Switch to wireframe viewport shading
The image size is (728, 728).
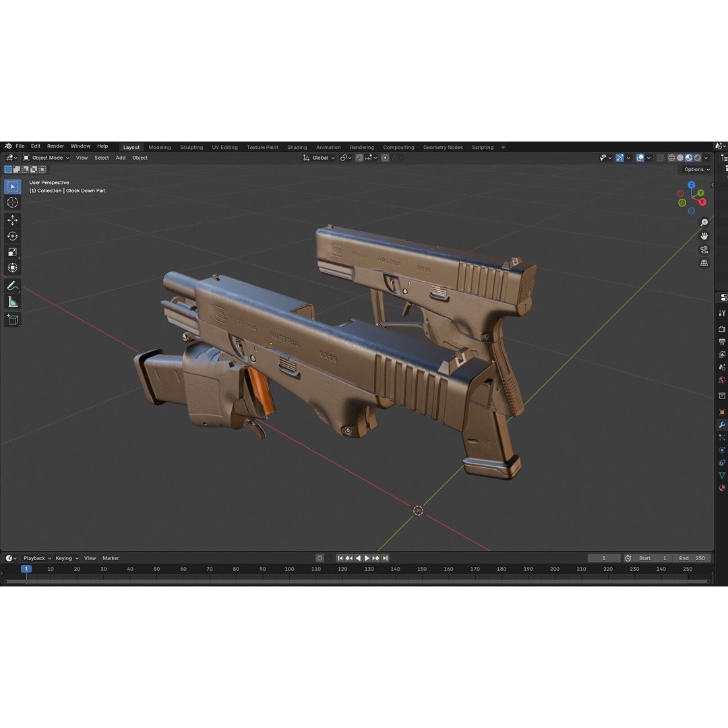click(x=671, y=158)
